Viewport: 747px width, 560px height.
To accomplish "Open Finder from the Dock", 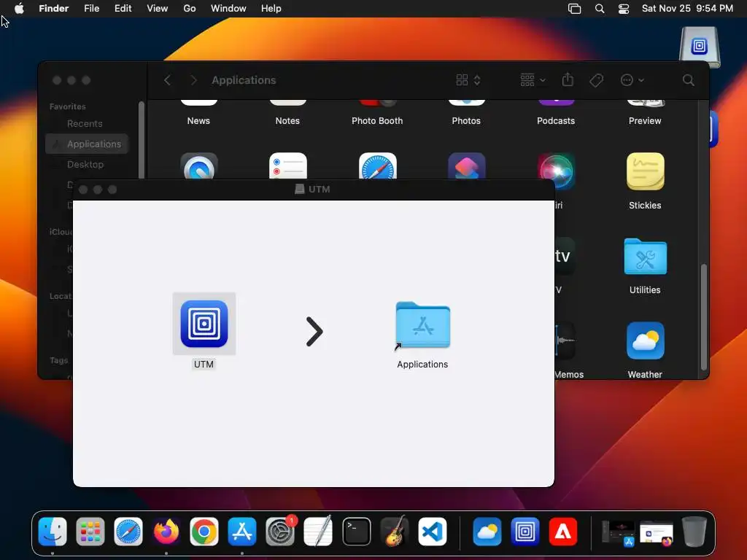I will tap(53, 532).
